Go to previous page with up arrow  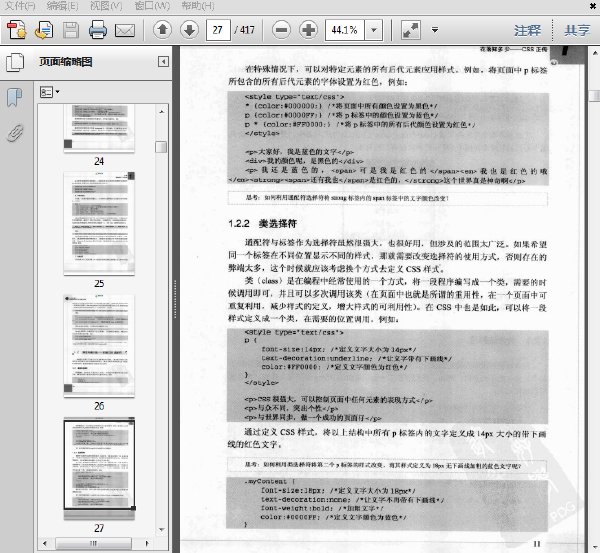pos(162,29)
